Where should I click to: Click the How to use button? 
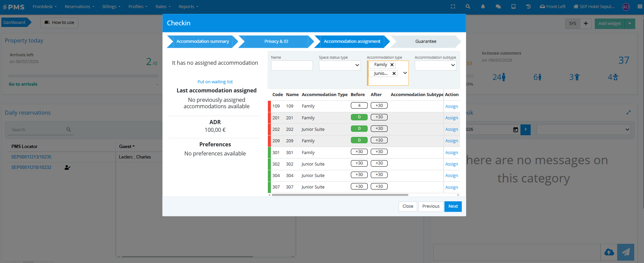point(59,23)
